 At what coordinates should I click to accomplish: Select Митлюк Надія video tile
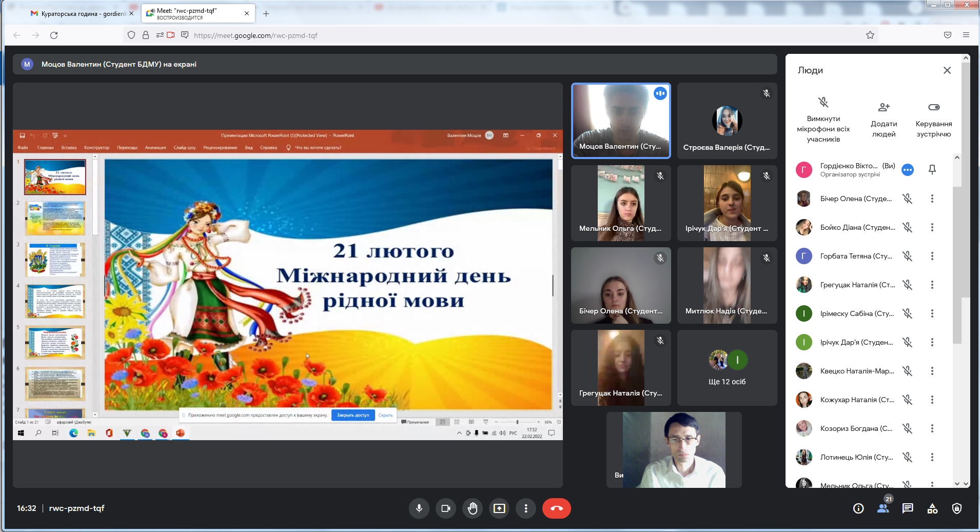pos(727,285)
